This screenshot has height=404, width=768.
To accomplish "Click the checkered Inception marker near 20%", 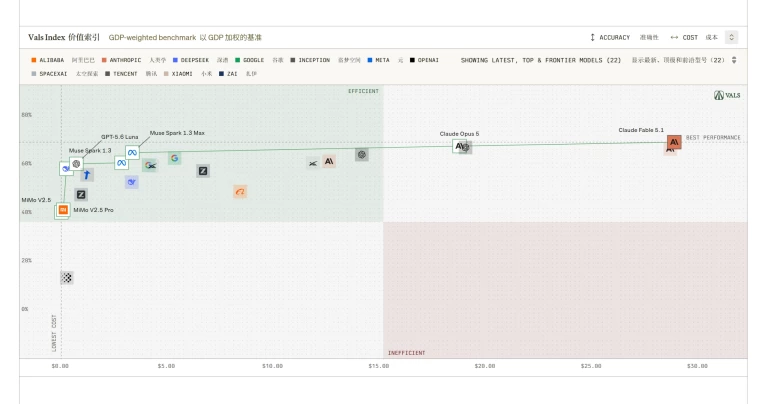I will [x=67, y=278].
